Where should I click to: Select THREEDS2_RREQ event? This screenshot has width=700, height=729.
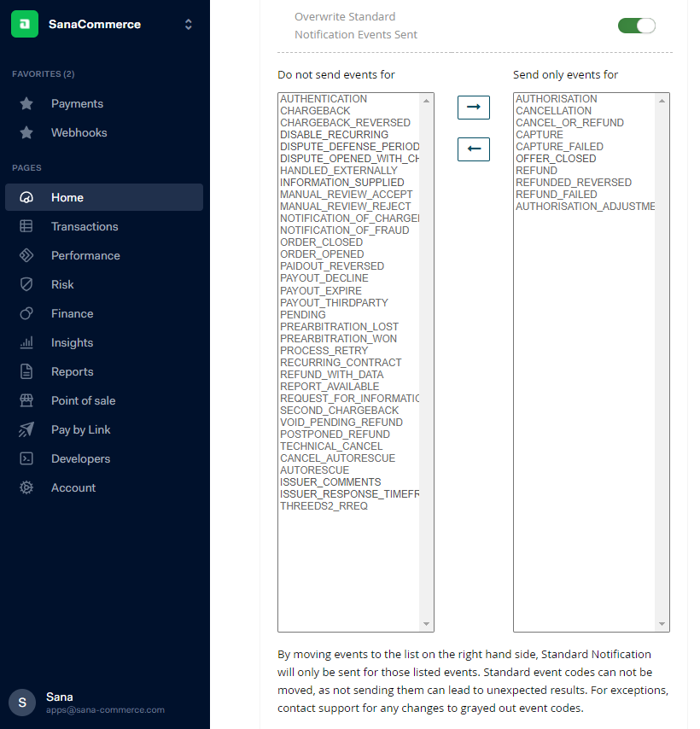pos(324,506)
